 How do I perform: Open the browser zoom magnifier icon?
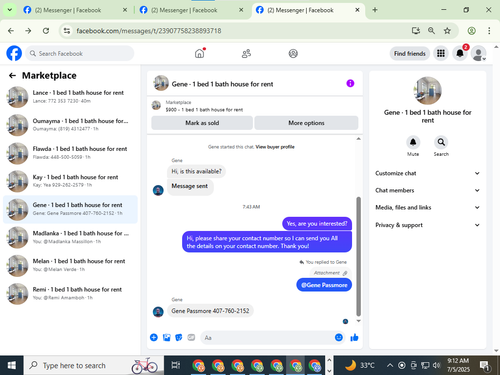tap(431, 31)
